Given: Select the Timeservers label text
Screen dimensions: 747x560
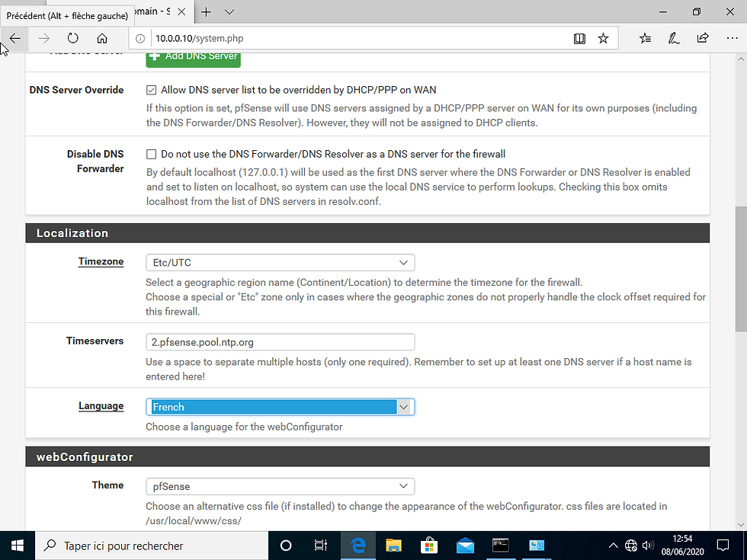Looking at the screenshot, I should (95, 341).
